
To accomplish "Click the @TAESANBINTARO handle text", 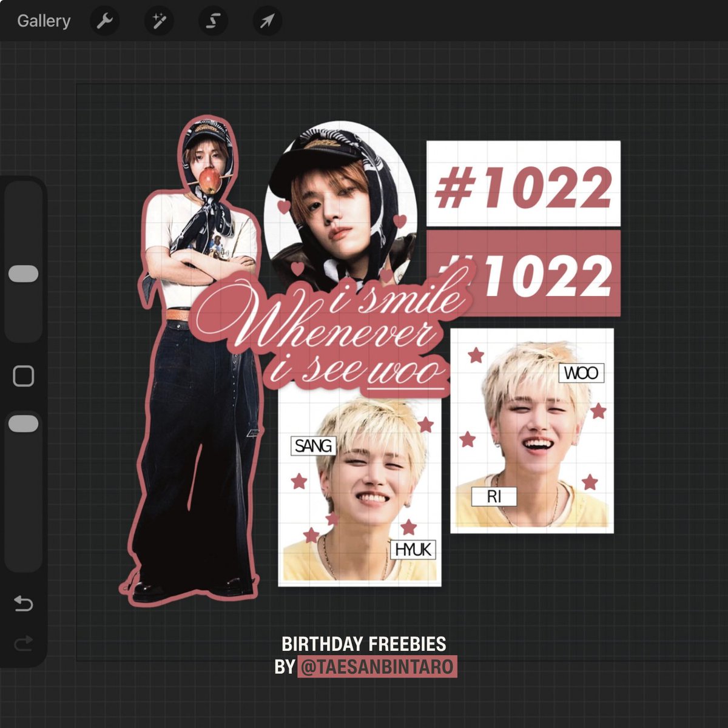I will (377, 667).
